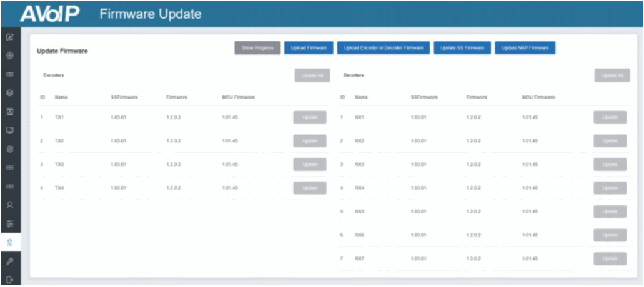Click the Firmware column header in Decoders table
This screenshot has height=287, width=644.
pos(477,97)
